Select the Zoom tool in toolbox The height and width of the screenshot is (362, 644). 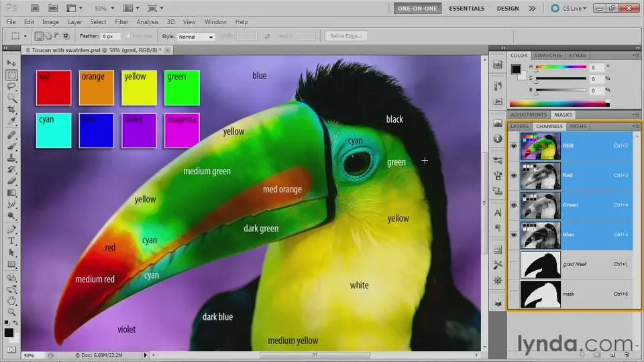point(11,312)
